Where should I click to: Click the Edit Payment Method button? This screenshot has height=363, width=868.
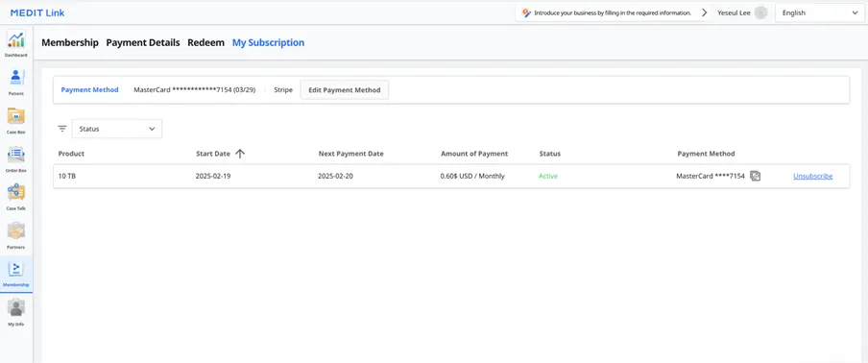coord(345,89)
